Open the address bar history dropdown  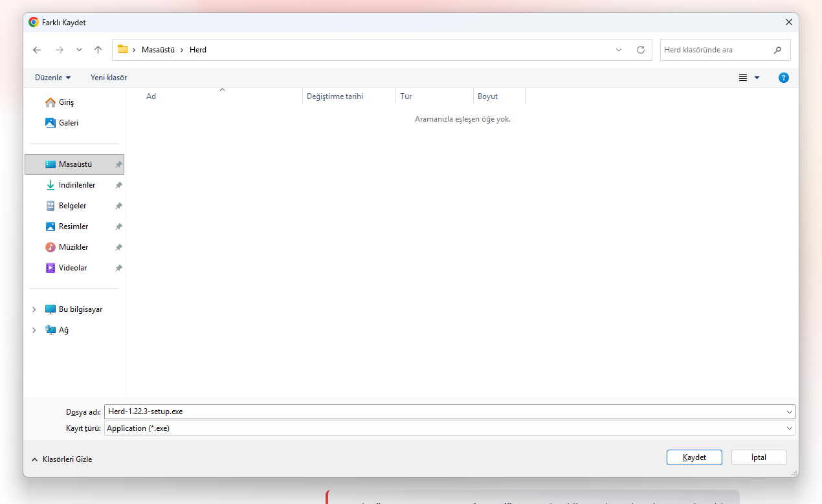tap(618, 49)
